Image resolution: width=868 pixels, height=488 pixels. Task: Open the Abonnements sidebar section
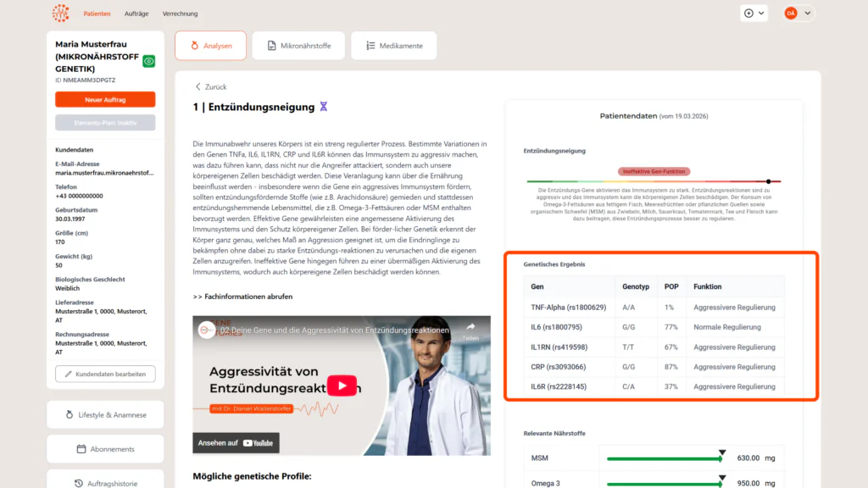click(x=105, y=449)
